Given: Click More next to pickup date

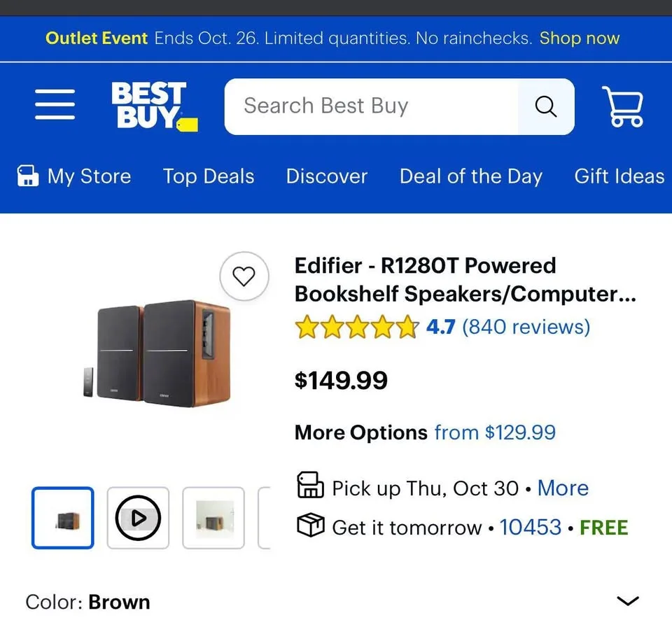Looking at the screenshot, I should pos(563,488).
